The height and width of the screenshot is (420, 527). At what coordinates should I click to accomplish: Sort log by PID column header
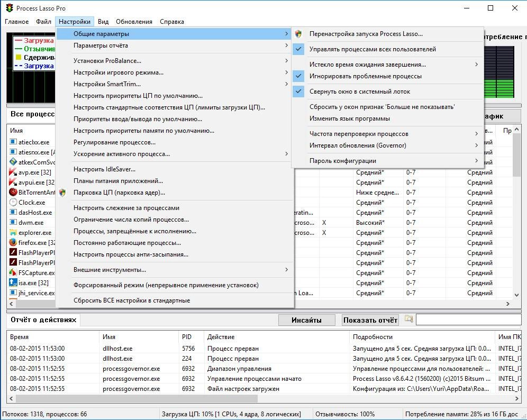192,336
